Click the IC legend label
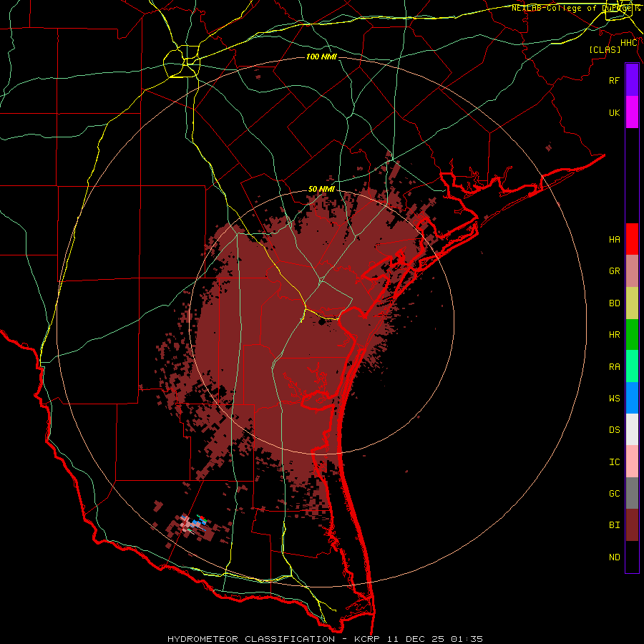644x644 pixels. tap(614, 462)
